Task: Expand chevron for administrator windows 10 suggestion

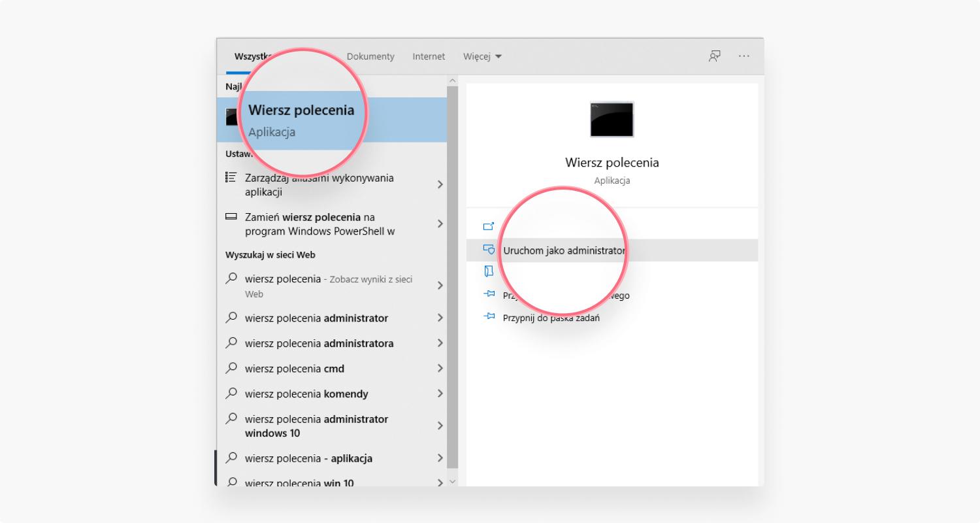Action: tap(440, 426)
